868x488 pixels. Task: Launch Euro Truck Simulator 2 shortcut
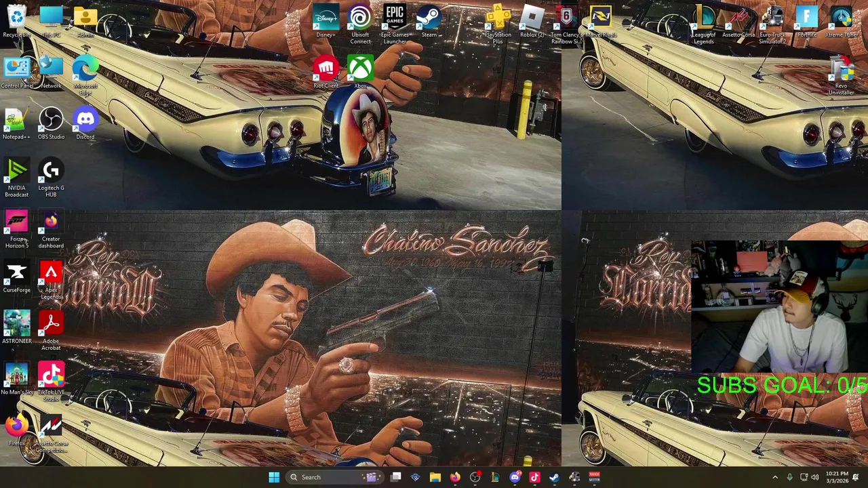click(772, 24)
